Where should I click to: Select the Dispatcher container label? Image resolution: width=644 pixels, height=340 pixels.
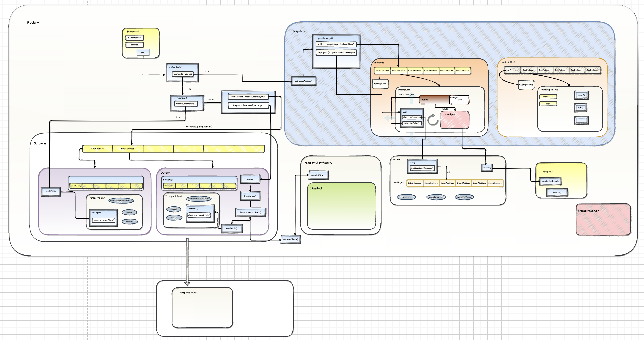click(x=300, y=31)
